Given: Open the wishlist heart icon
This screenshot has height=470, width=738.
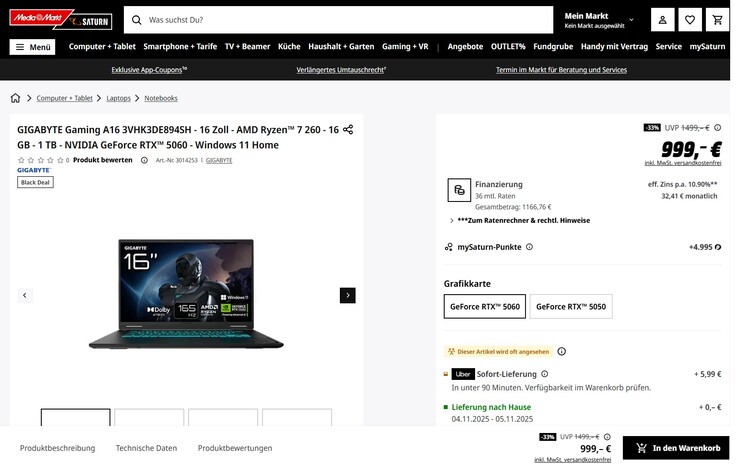Looking at the screenshot, I should point(690,20).
